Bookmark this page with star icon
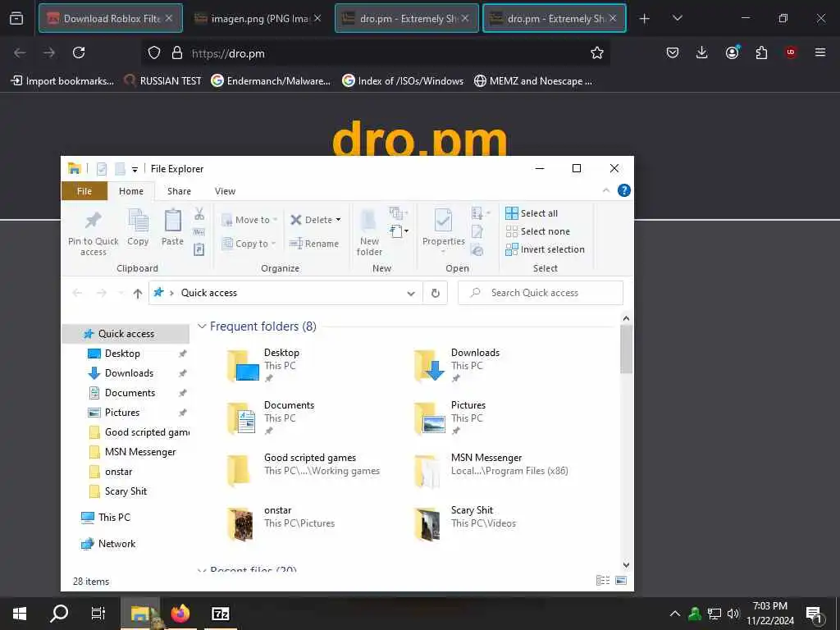 pyautogui.click(x=597, y=52)
